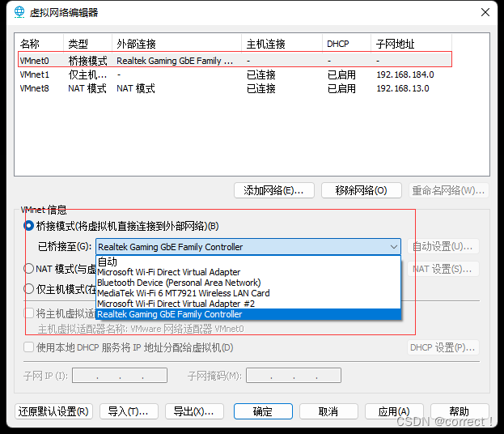Click VMnet1's 已启用 DHCP status cell
The width and height of the screenshot is (504, 434).
(341, 74)
